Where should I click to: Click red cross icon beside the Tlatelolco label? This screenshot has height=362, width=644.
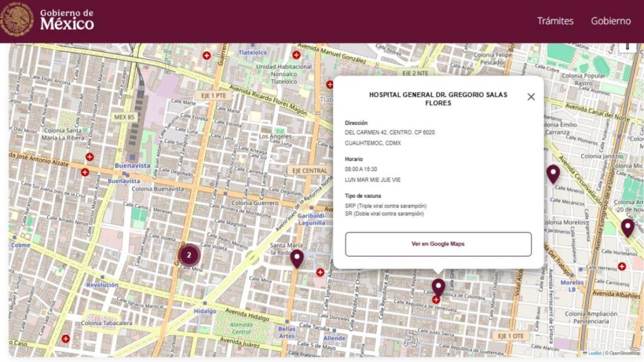click(x=296, y=55)
